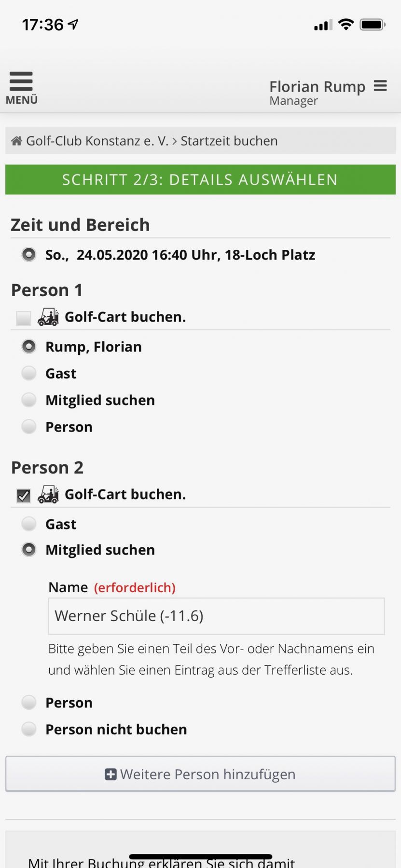Click the Name field with Werner Schüle
401x868 pixels.
click(216, 616)
